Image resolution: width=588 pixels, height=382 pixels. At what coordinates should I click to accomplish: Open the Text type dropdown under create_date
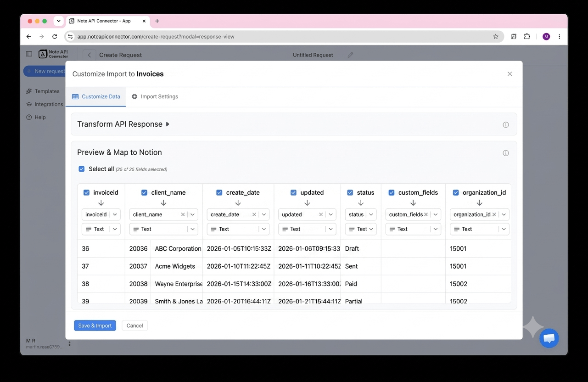[238, 229]
